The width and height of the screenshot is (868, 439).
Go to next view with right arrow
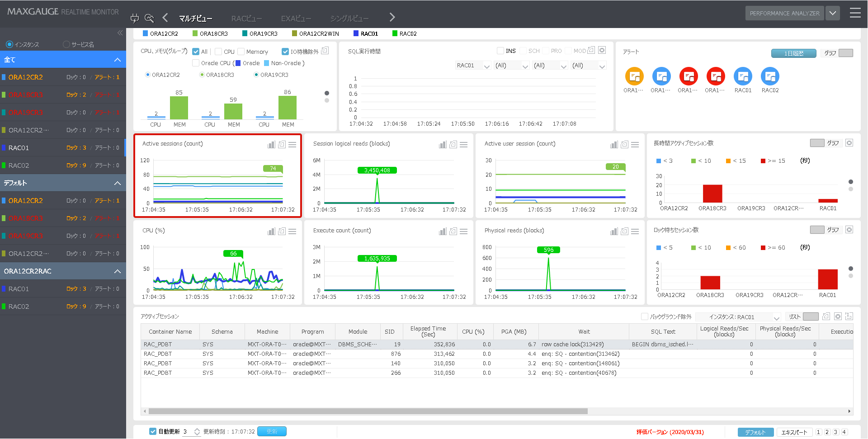click(392, 17)
